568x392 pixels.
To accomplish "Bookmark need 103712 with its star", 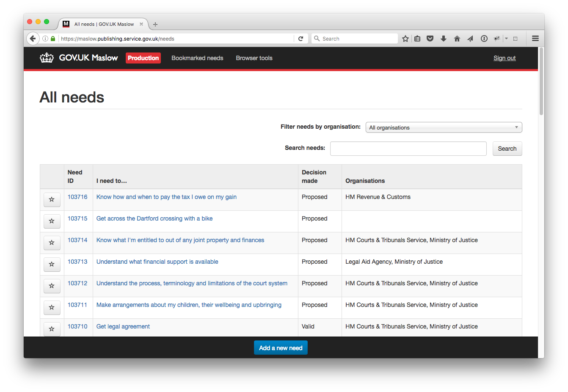I will pyautogui.click(x=52, y=286).
